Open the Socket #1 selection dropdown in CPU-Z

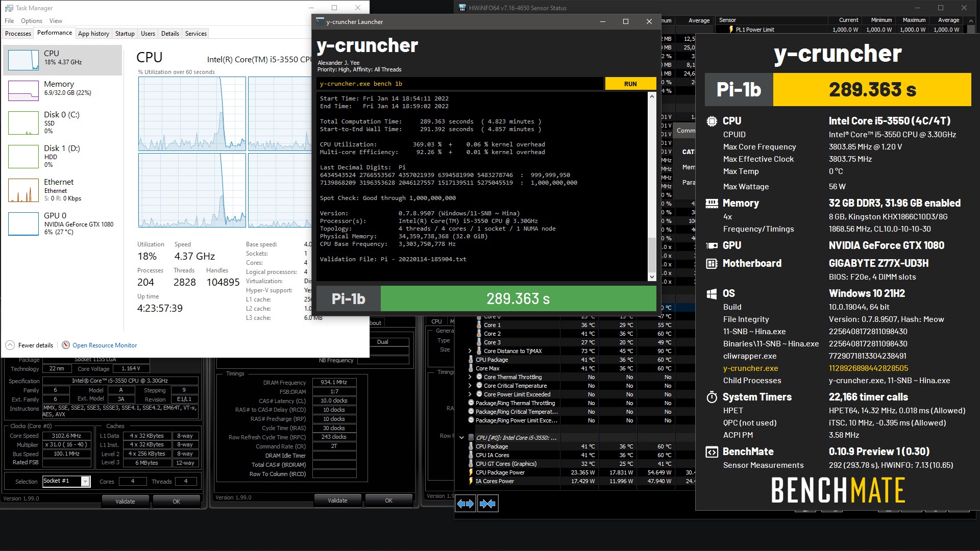click(85, 481)
